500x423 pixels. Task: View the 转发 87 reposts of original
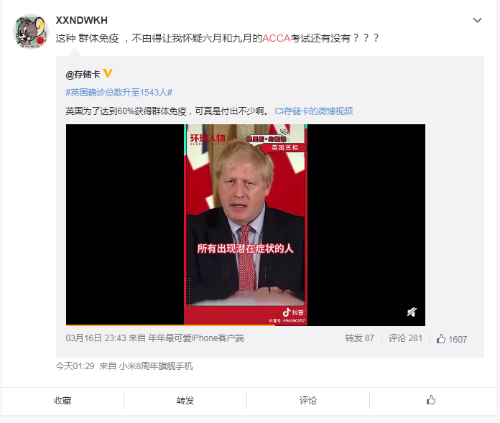click(359, 338)
